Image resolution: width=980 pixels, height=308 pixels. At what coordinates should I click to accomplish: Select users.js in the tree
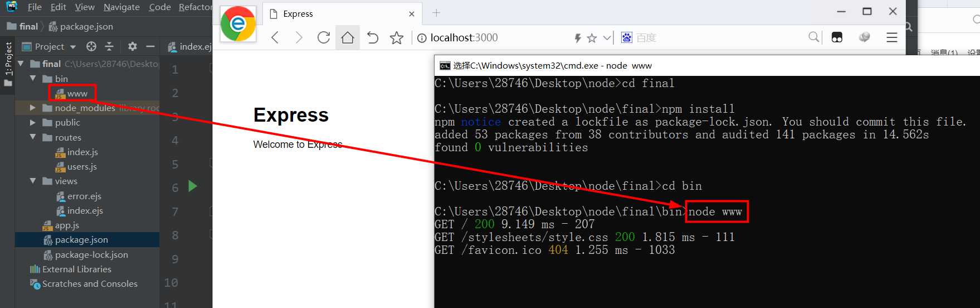(x=76, y=166)
